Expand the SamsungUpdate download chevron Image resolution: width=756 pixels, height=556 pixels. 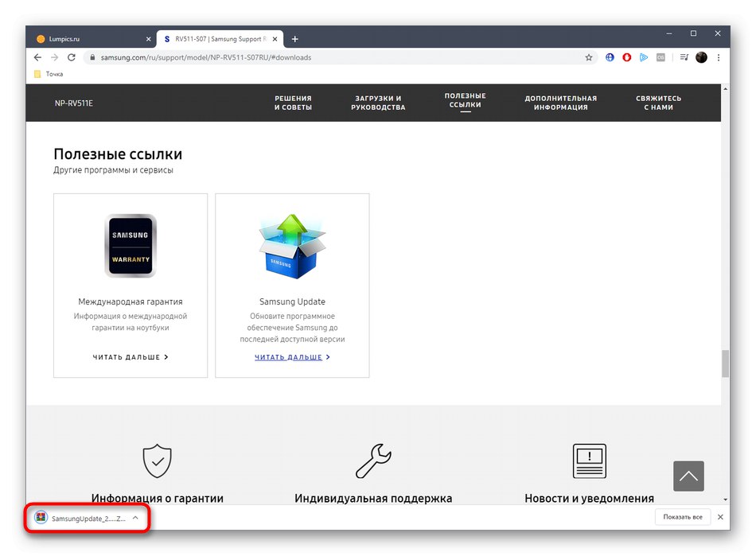click(x=135, y=517)
